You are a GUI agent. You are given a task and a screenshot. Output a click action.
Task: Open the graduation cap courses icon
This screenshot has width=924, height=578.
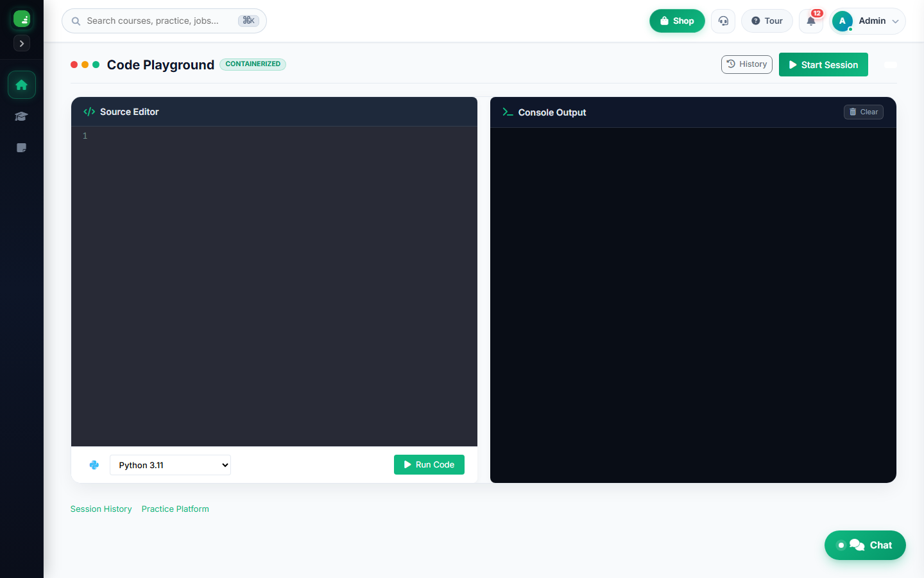pyautogui.click(x=22, y=116)
